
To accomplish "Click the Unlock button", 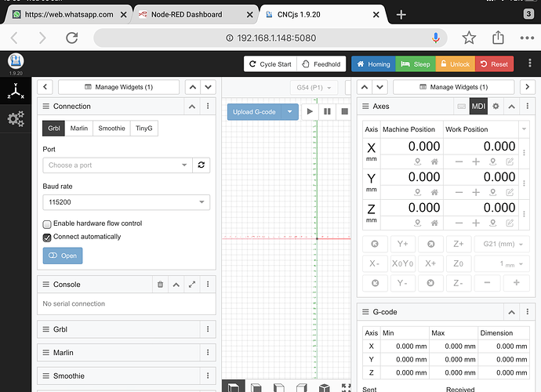I will click(456, 64).
